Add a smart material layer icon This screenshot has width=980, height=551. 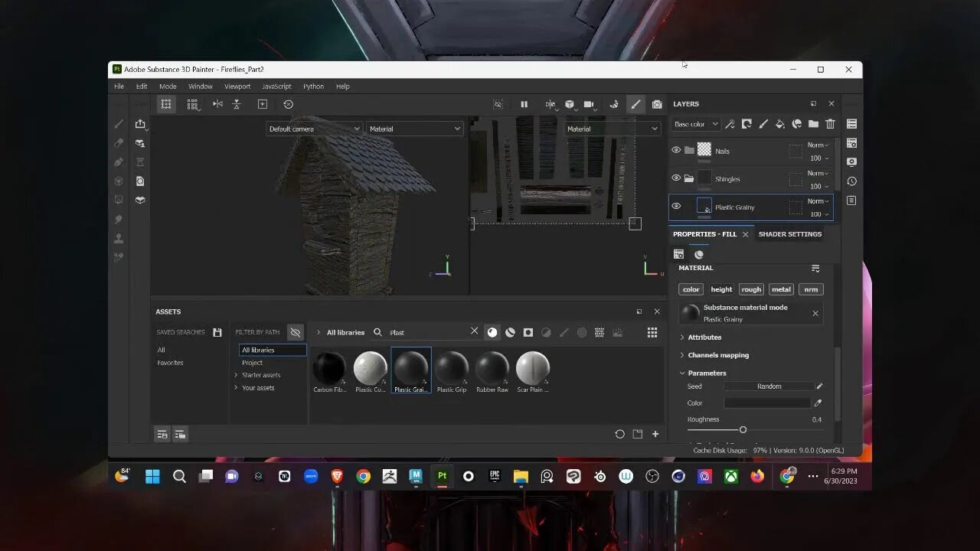(796, 124)
